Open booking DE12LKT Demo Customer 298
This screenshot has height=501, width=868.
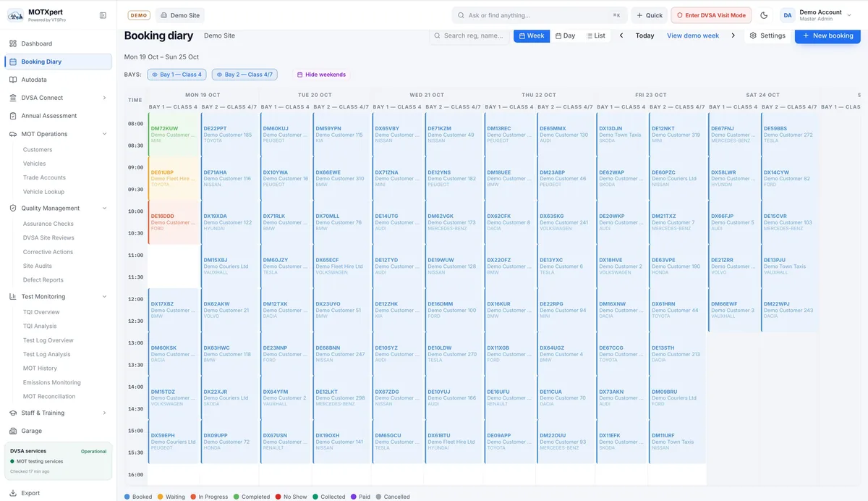(341, 397)
